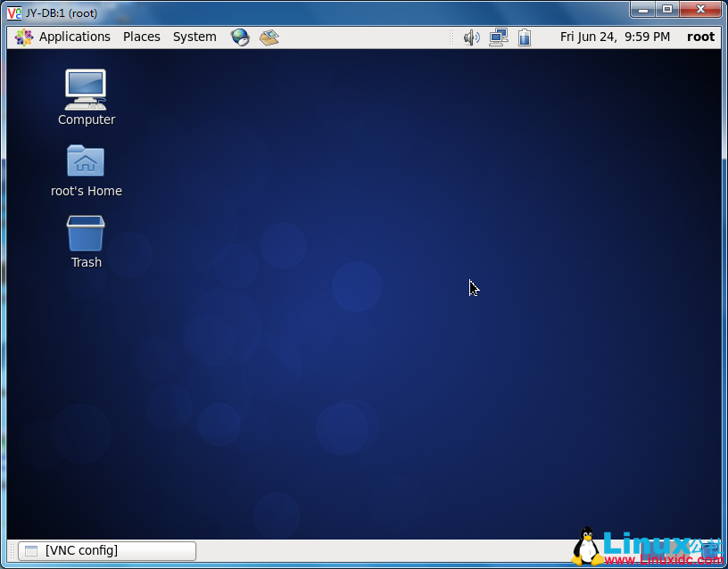Click the battery status tray icon
The height and width of the screenshot is (569, 728).
[525, 37]
